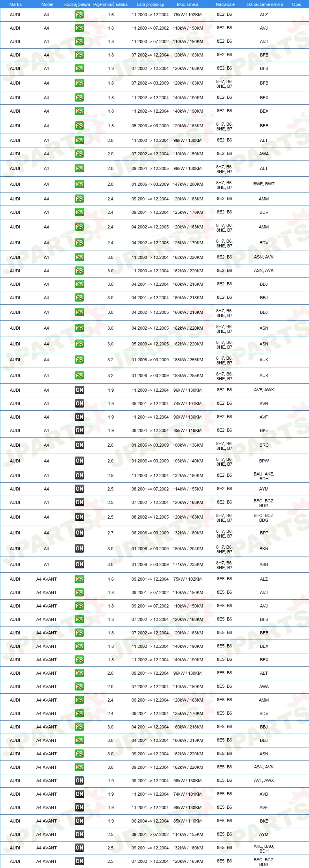Image resolution: width=309 pixels, height=868 pixels.
Task: Click PB icon in A4 2.4 AMM 04.2002 row
Action: pos(79,227)
